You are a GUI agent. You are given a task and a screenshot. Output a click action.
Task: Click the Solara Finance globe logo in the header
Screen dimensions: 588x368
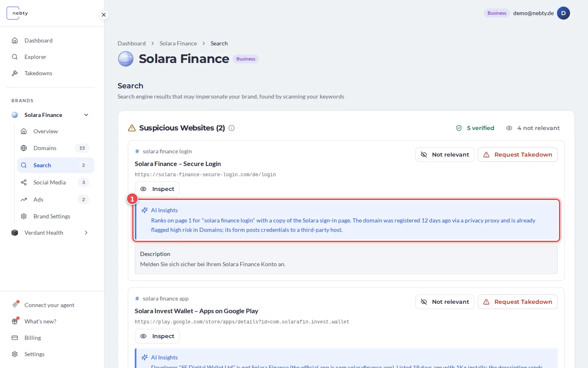tap(126, 59)
